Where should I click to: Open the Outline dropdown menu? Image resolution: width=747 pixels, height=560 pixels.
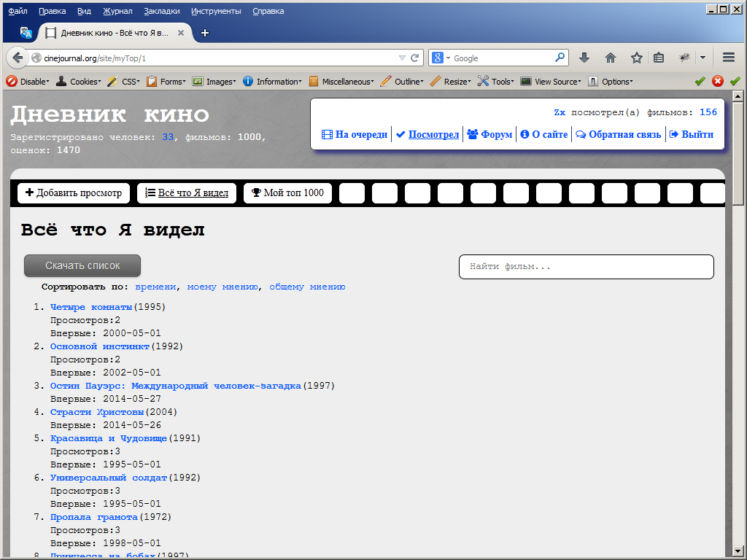pyautogui.click(x=402, y=82)
